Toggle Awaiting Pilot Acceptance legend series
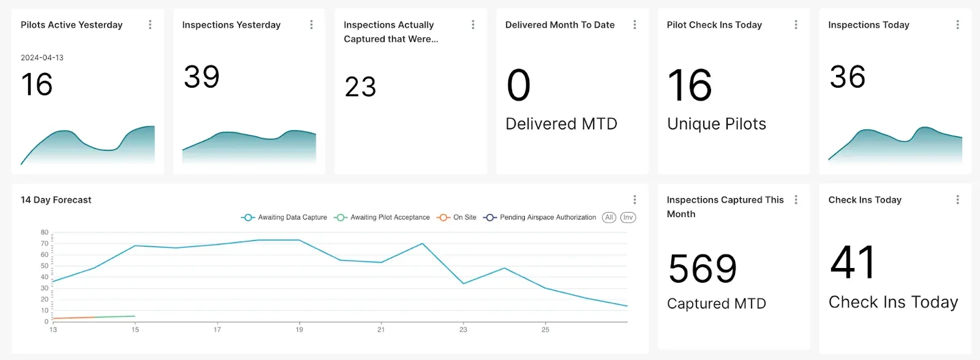The width and height of the screenshot is (980, 360). click(382, 217)
